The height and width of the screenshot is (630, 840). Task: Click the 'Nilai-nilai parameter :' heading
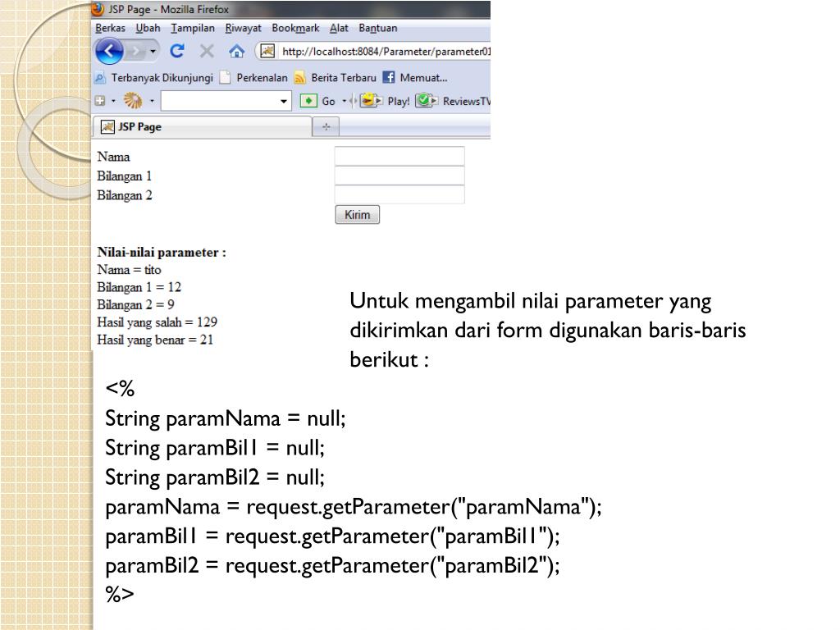162,253
